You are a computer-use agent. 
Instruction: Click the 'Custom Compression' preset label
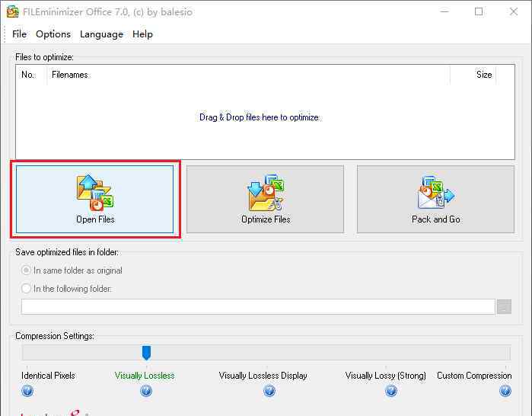coord(474,376)
